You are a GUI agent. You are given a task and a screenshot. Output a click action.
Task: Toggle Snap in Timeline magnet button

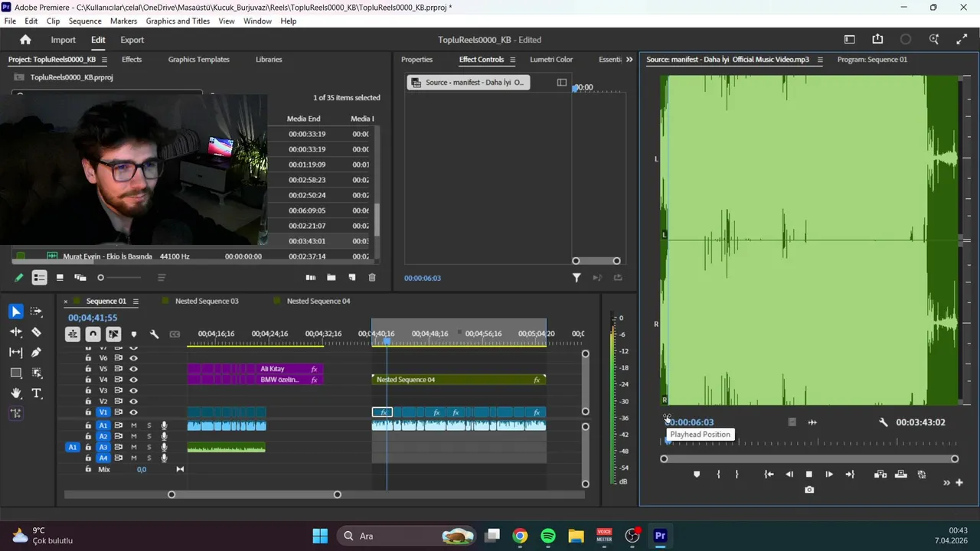click(x=93, y=334)
